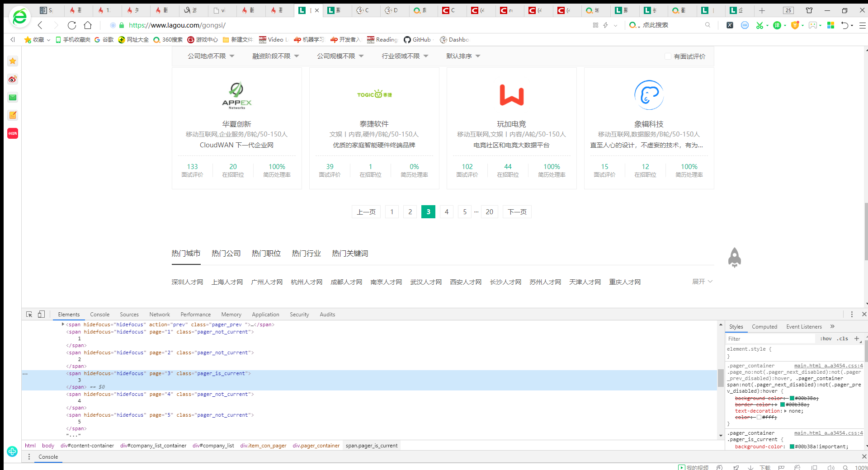This screenshot has height=470, width=868.
Task: Expand text-decoration property triangle
Action: pyautogui.click(x=785, y=411)
